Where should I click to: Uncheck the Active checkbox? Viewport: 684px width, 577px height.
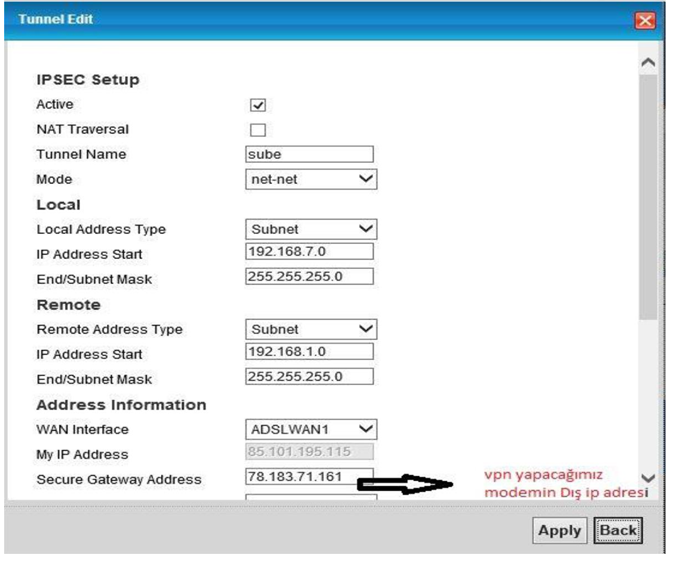click(258, 105)
